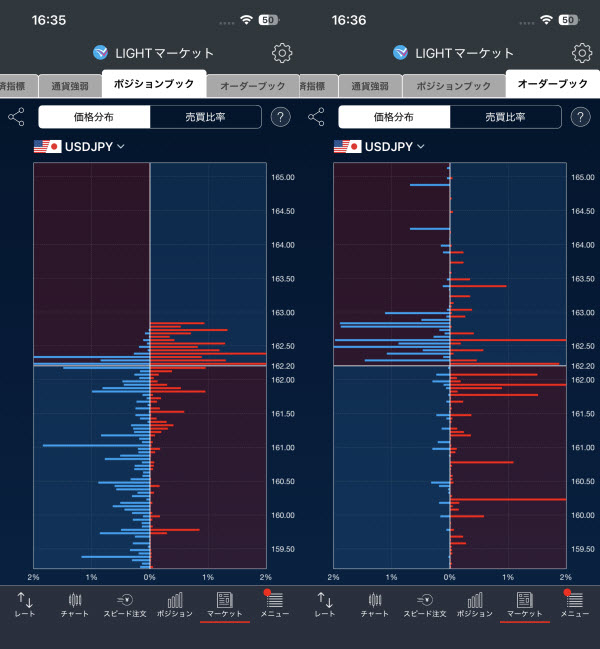Switch to 売買比率 on left screen
This screenshot has width=600, height=649.
point(206,117)
